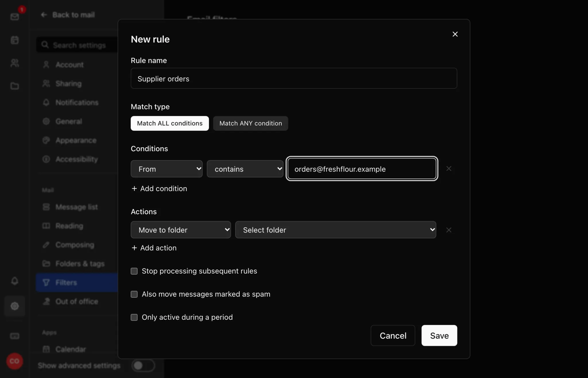Click the Rule name input field
The width and height of the screenshot is (588, 378).
point(294,78)
